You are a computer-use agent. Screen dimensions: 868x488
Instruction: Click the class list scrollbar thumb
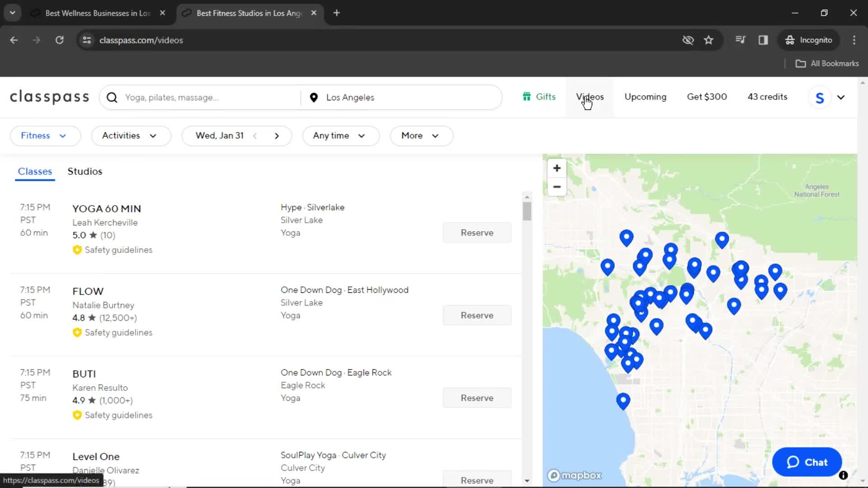[527, 211]
